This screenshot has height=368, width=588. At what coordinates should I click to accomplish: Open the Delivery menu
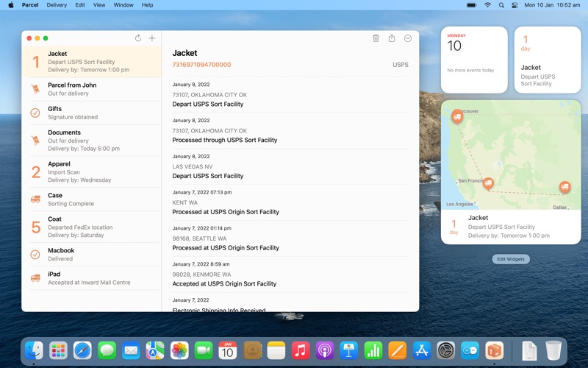pyautogui.click(x=57, y=5)
